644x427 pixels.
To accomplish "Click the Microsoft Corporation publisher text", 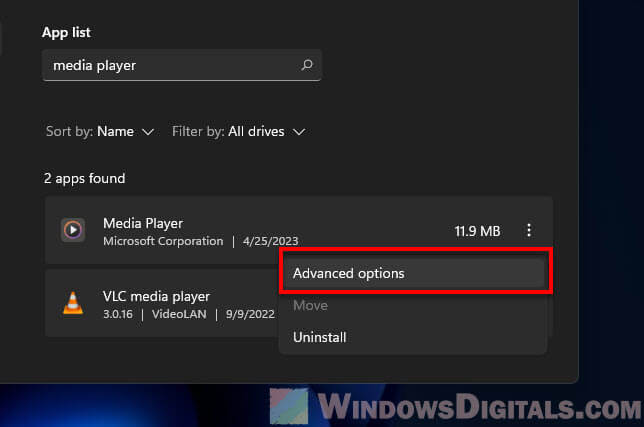I will tap(163, 241).
